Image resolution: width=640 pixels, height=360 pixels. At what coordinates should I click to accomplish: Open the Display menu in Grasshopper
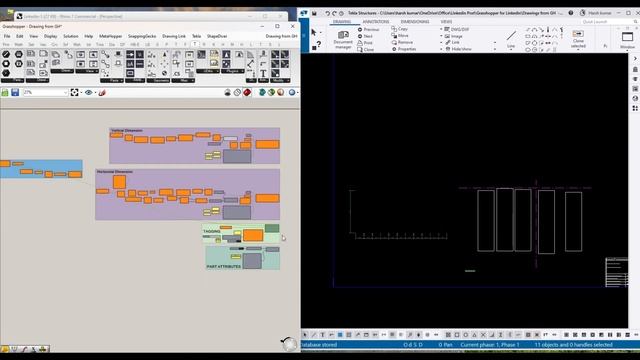[x=51, y=36]
